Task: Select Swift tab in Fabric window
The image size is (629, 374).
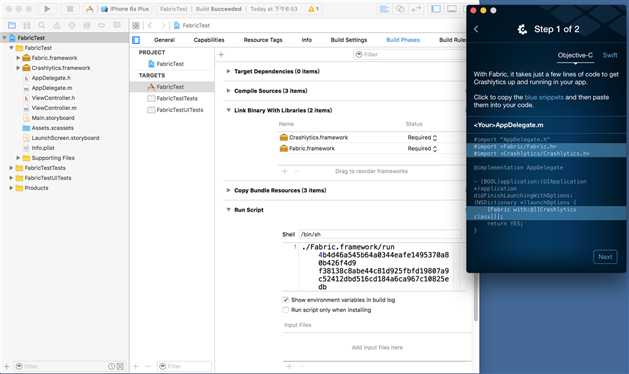Action: 610,55
